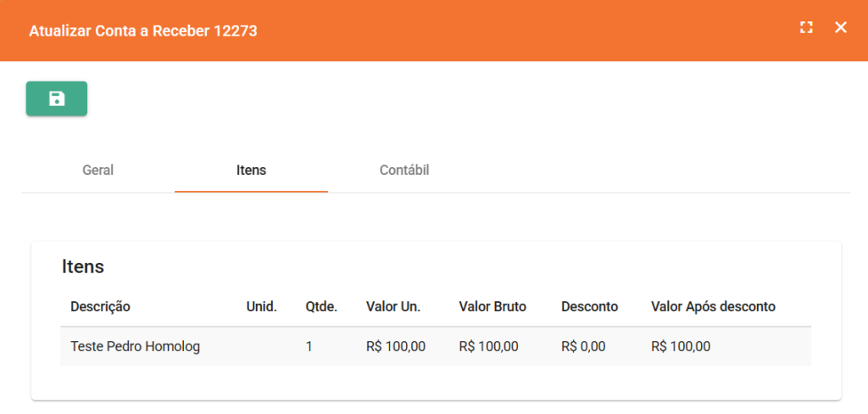The width and height of the screenshot is (868, 414).
Task: Click the Itens card heading
Action: tap(83, 266)
